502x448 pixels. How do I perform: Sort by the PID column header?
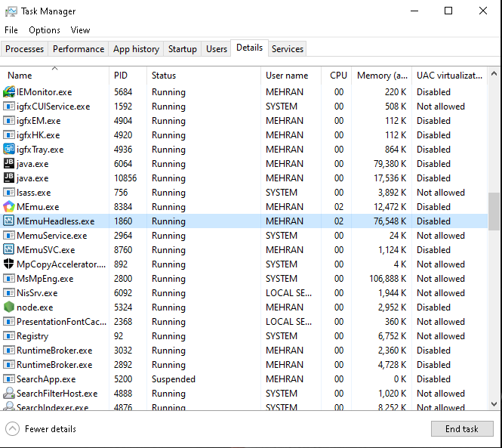pyautogui.click(x=128, y=76)
